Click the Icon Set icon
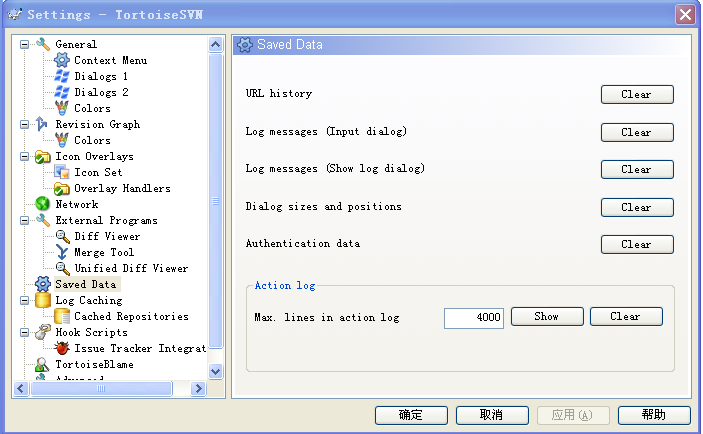Viewport: 703px width, 434px height. pos(62,172)
